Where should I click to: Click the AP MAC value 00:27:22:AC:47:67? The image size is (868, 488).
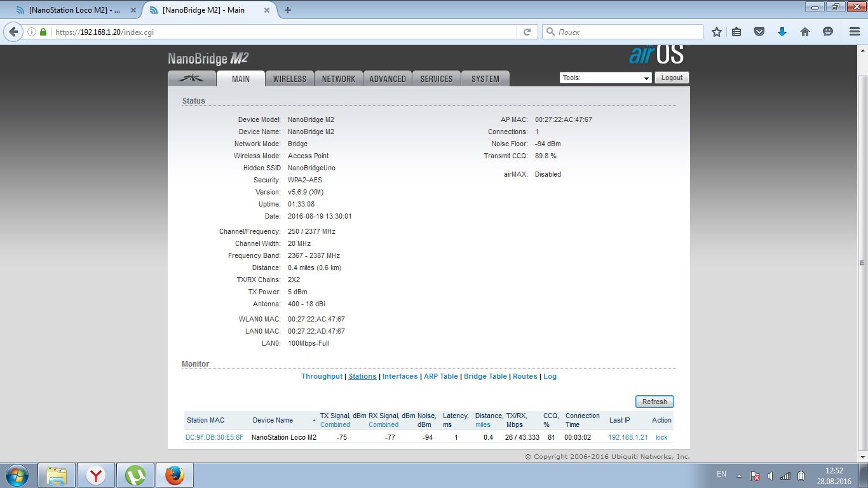(x=564, y=119)
